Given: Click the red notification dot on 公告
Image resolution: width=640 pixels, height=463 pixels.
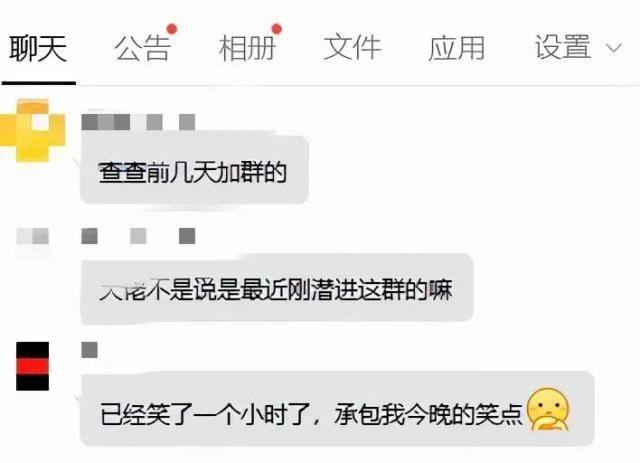Looking at the screenshot, I should (x=172, y=29).
